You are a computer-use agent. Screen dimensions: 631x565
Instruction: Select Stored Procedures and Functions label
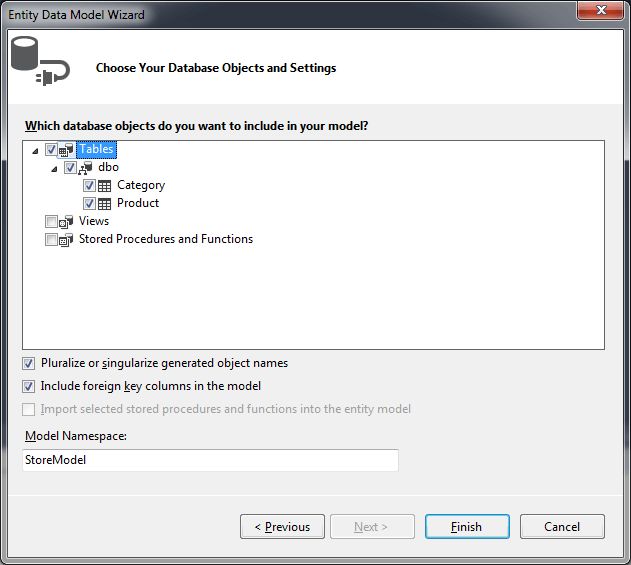coord(166,239)
